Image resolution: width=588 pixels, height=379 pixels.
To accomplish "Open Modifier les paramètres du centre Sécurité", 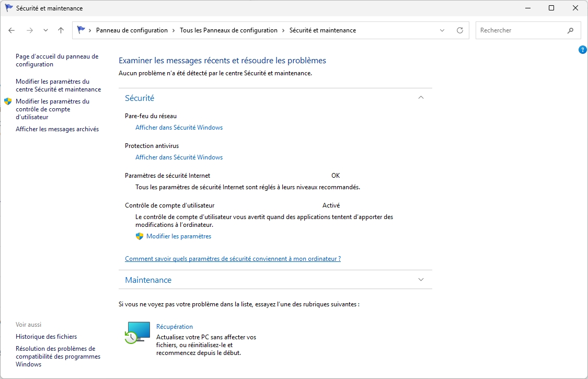I will tap(58, 86).
